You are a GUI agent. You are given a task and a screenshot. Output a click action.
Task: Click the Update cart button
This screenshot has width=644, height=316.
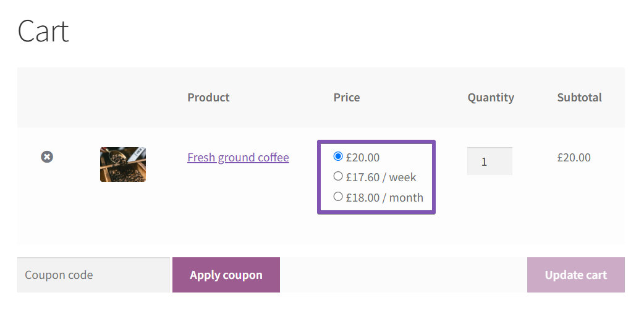575,275
